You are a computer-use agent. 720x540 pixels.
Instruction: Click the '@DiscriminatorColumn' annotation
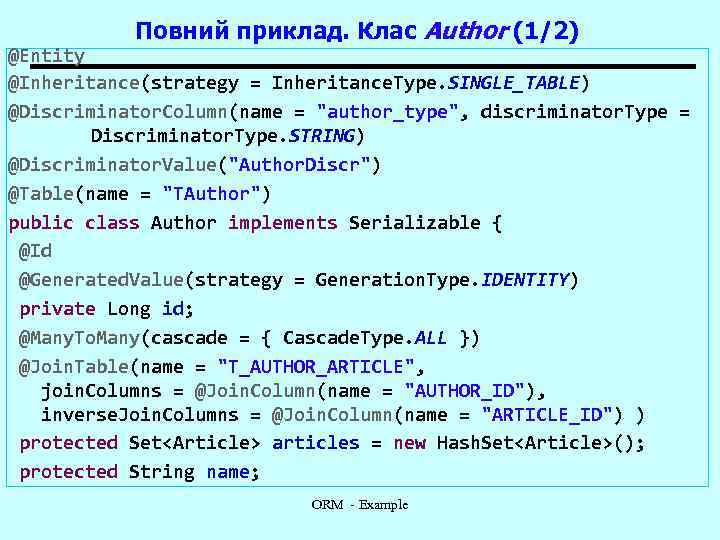click(118, 112)
